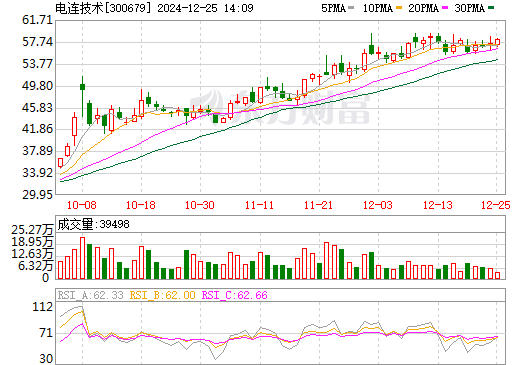Click the 11-11 date label
The width and height of the screenshot is (520, 365).
[259, 205]
